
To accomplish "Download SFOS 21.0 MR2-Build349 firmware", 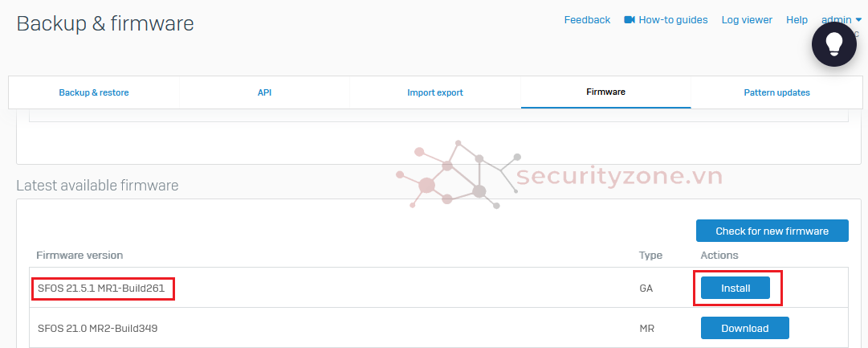I will tap(744, 328).
